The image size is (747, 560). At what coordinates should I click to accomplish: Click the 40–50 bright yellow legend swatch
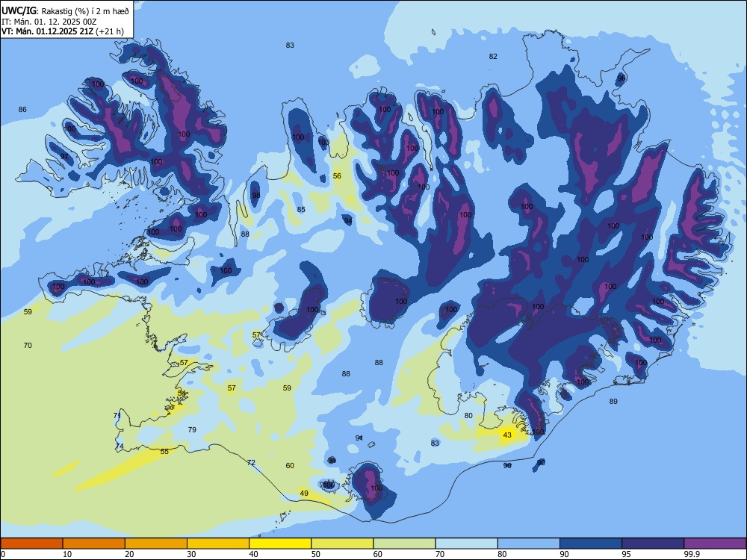pos(280,544)
